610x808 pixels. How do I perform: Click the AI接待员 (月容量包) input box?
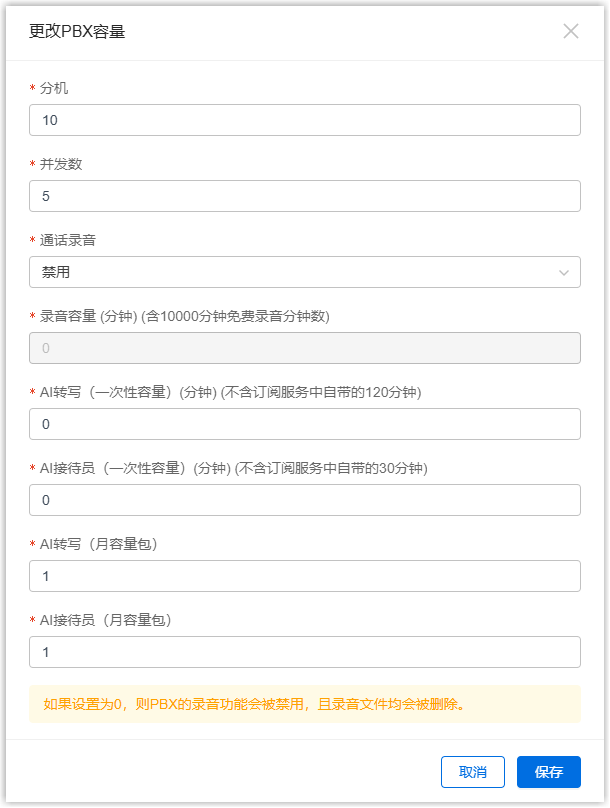(x=305, y=652)
